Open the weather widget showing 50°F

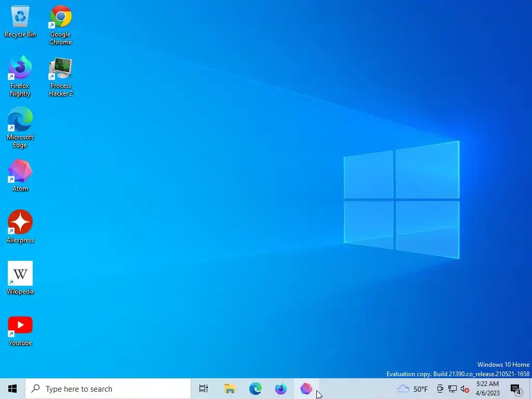412,389
